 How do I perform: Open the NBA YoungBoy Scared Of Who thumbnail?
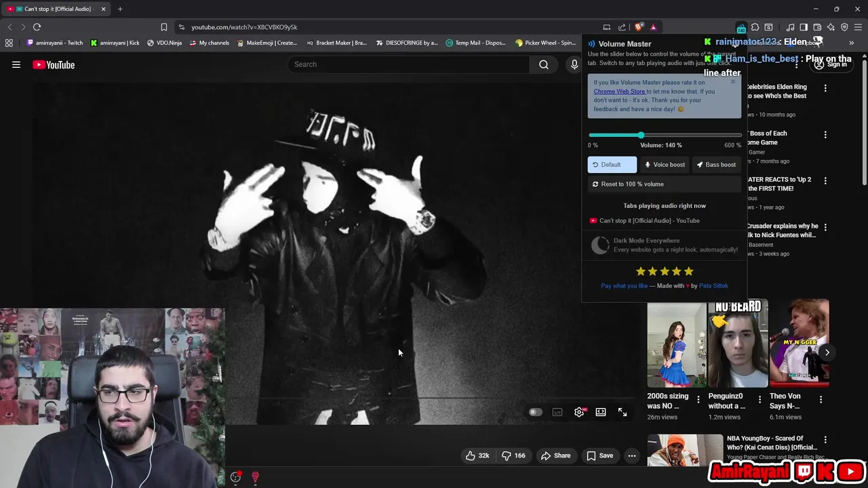point(685,451)
